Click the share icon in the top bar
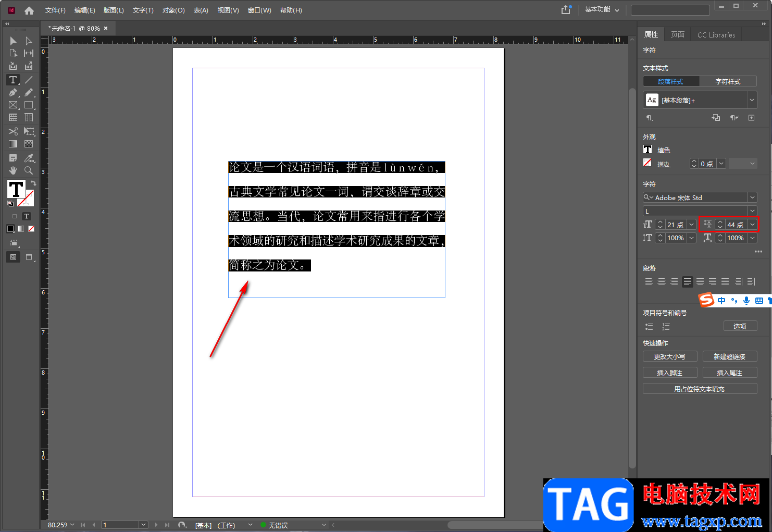The width and height of the screenshot is (772, 532). [566, 10]
